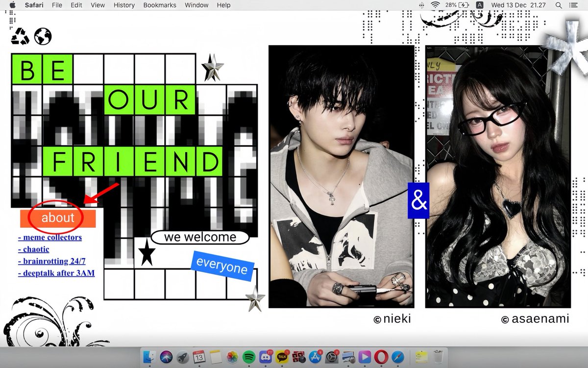
Task: Open KakaoTalk from the Dock
Action: tap(282, 356)
